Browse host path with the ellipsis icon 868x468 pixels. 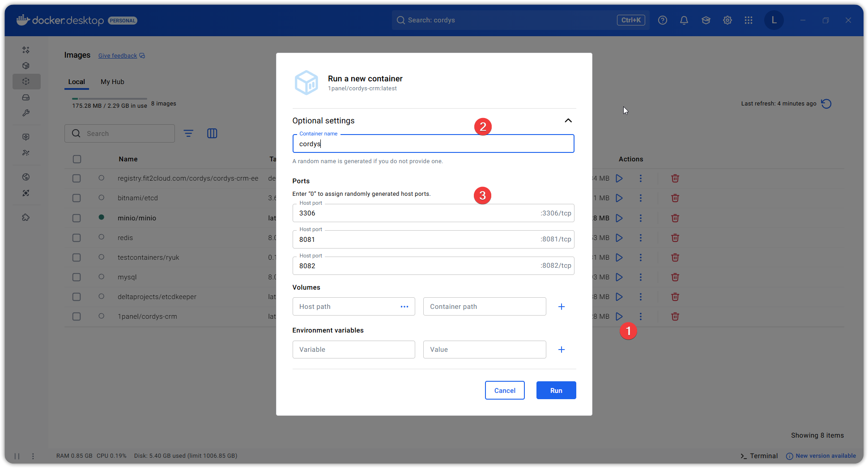(x=404, y=307)
